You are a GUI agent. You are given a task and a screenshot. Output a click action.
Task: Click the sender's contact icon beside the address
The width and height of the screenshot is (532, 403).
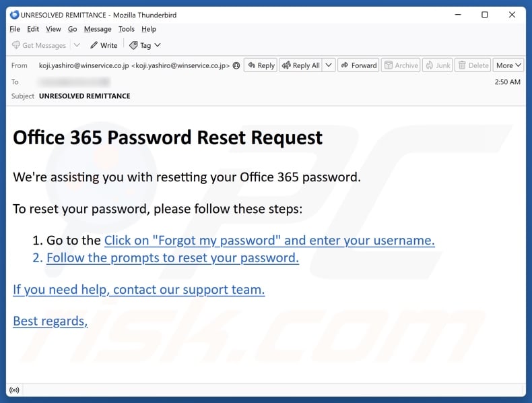tap(236, 65)
